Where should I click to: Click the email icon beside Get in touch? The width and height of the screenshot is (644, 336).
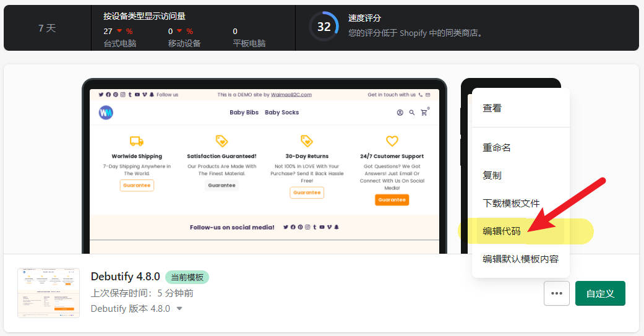[427, 95]
